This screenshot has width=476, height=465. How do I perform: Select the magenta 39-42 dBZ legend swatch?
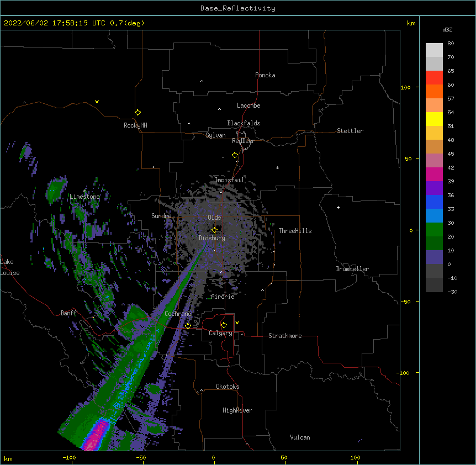[x=434, y=174]
